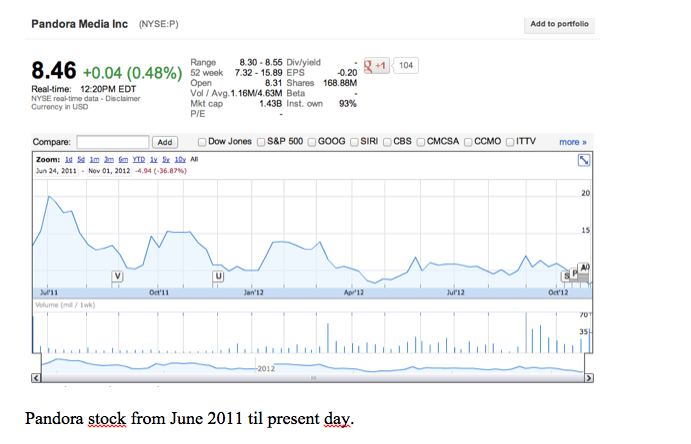
Task: Open the more » comparisons link
Action: (x=572, y=142)
